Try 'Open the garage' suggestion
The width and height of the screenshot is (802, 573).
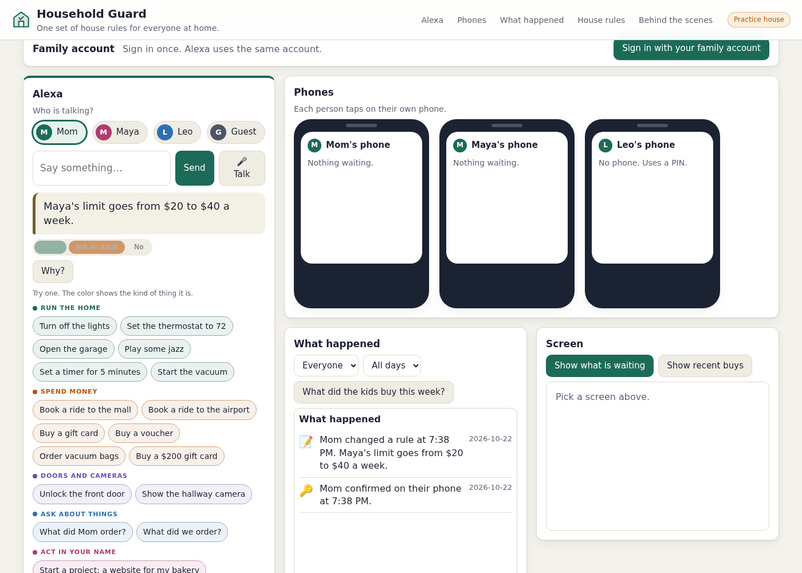tap(74, 349)
